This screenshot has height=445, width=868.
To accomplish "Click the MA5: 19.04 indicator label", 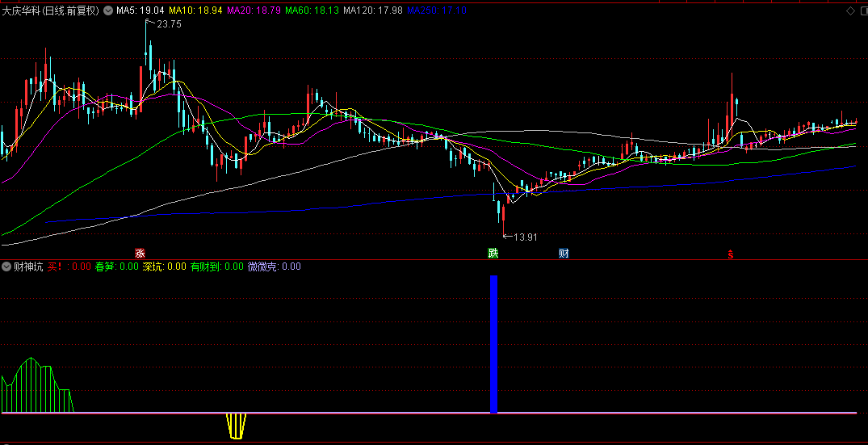I will pyautogui.click(x=140, y=10).
